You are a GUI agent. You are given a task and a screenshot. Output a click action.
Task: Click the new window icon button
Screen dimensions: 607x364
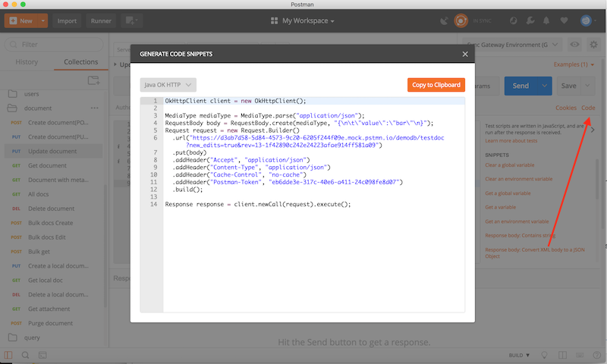(131, 21)
